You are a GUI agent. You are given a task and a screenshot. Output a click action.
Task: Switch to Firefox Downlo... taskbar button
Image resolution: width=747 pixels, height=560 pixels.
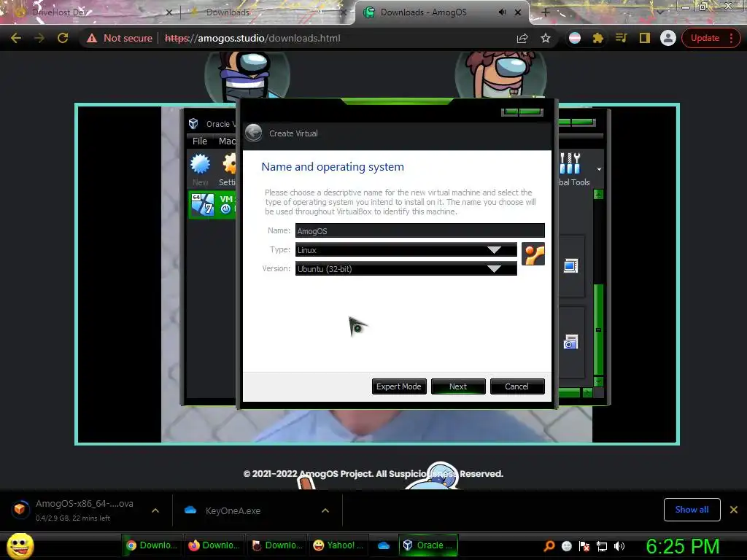(x=214, y=545)
